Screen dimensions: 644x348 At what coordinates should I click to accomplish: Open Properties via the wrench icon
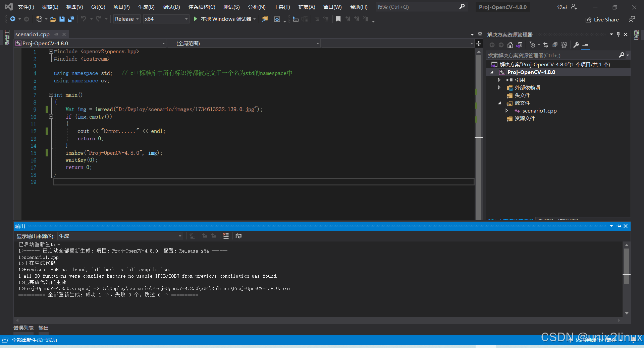576,45
